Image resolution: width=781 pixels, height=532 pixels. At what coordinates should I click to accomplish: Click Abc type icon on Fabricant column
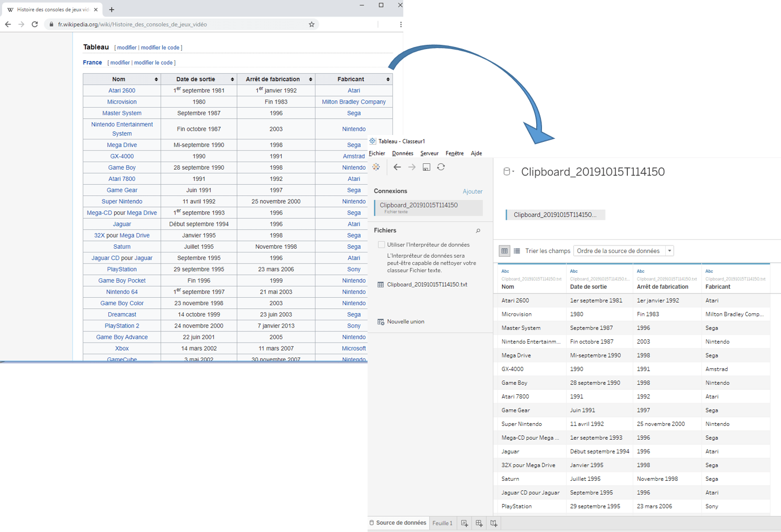(709, 271)
